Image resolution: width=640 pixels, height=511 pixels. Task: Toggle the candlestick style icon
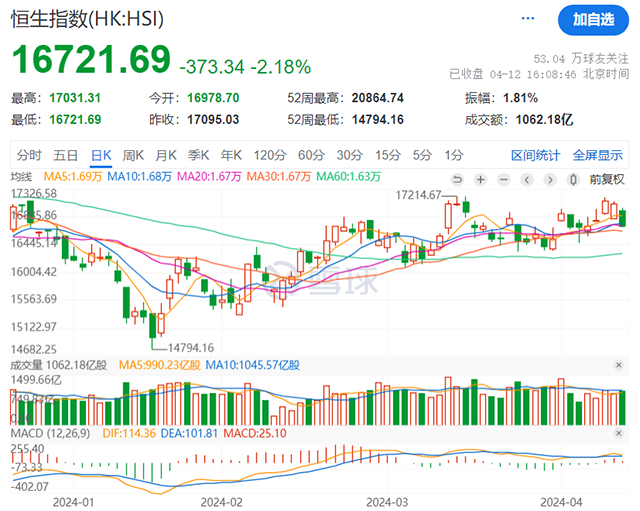pyautogui.click(x=573, y=180)
